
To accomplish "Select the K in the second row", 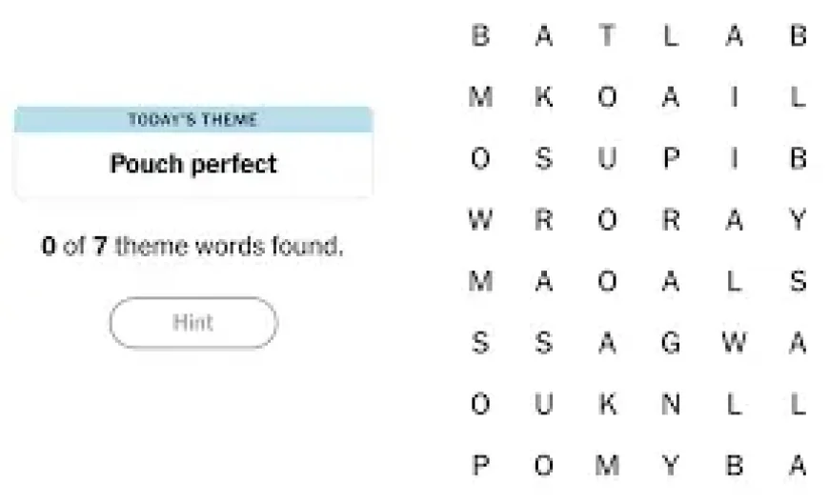I will click(544, 97).
